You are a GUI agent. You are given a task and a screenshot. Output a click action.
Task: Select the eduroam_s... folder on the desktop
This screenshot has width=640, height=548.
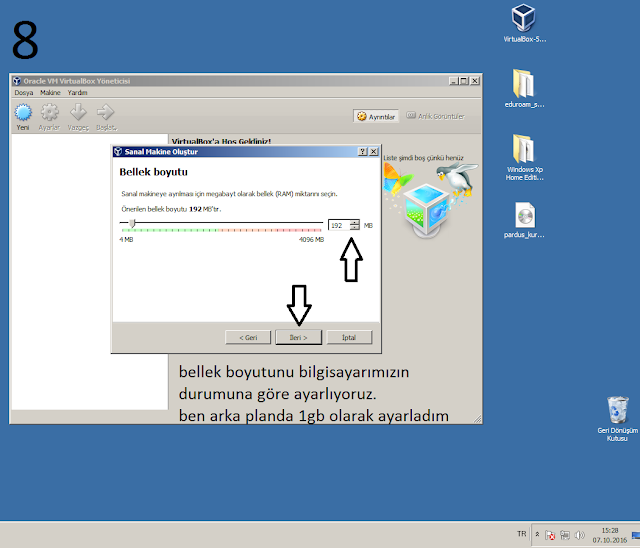click(x=524, y=88)
